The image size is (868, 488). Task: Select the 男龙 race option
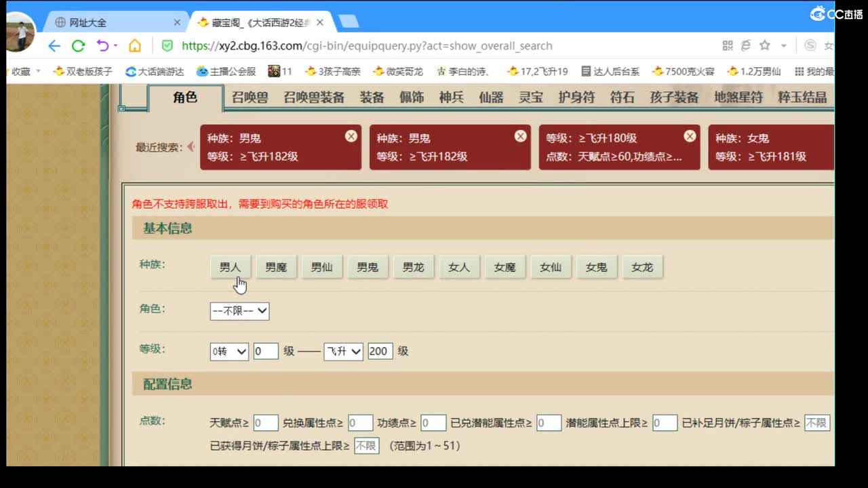[414, 266]
